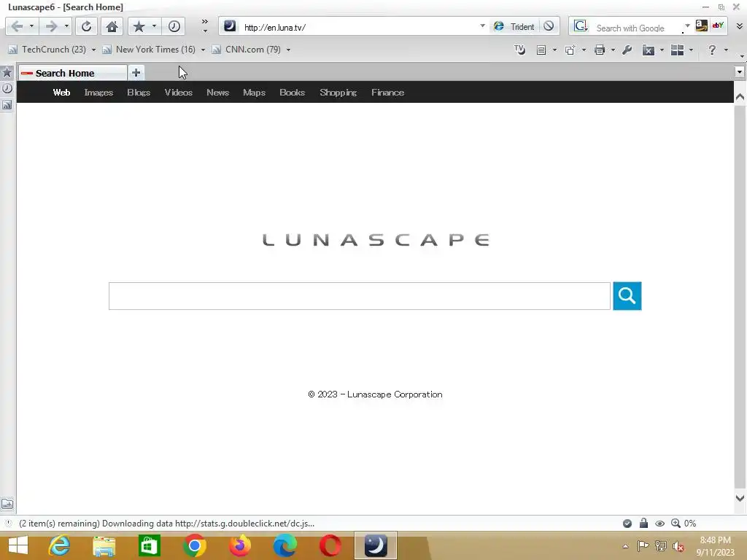Expand the address bar URL dropdown
This screenshot has height=560, width=747.
[482, 26]
